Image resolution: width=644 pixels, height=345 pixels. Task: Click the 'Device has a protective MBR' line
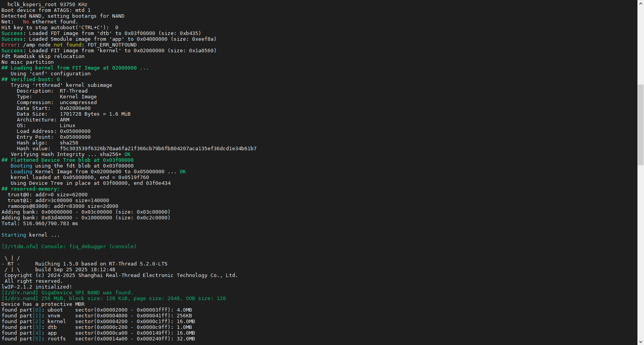(x=43, y=304)
